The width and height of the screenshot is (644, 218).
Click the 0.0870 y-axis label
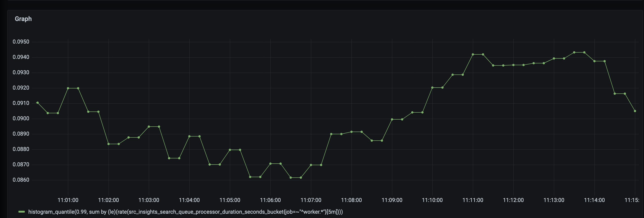[21, 165]
